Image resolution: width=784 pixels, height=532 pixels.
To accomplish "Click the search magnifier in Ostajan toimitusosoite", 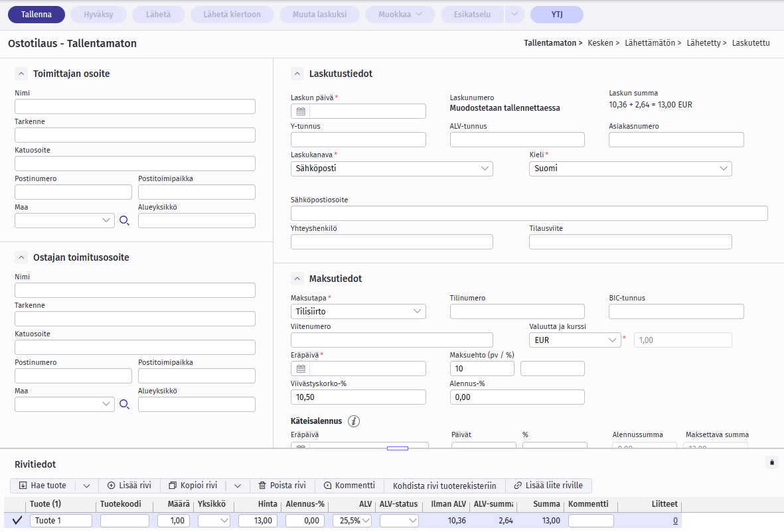I will pos(124,405).
